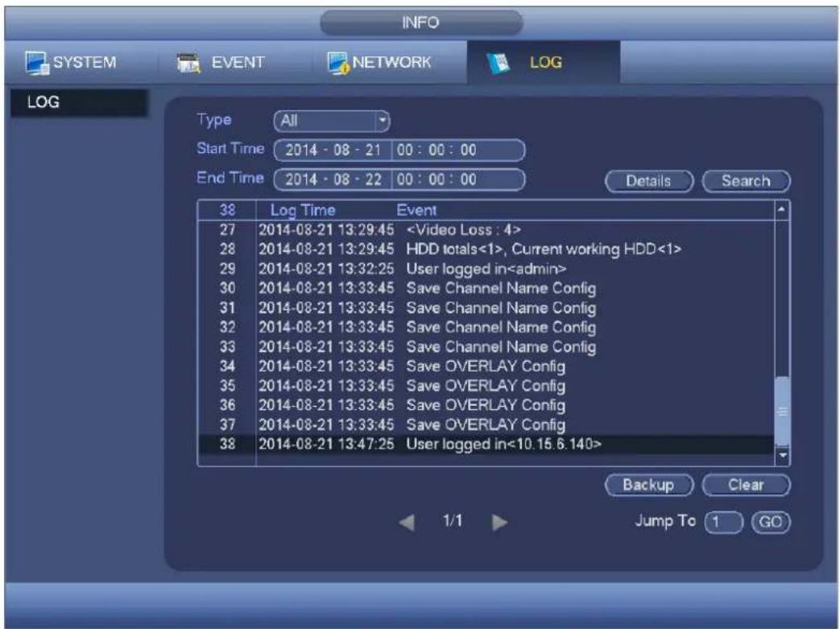
Task: Select log row 35 Save OVERLAY Config
Action: pyautogui.click(x=486, y=386)
